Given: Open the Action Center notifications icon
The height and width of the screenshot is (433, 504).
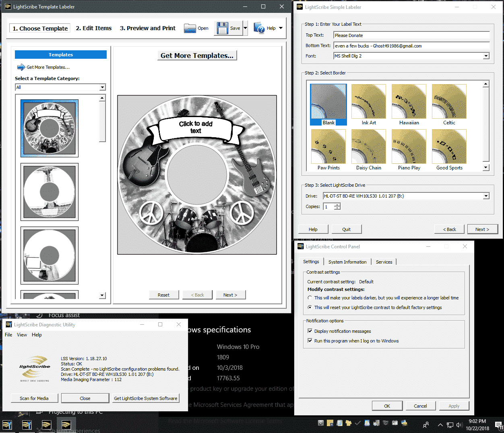Looking at the screenshot, I should (x=498, y=425).
